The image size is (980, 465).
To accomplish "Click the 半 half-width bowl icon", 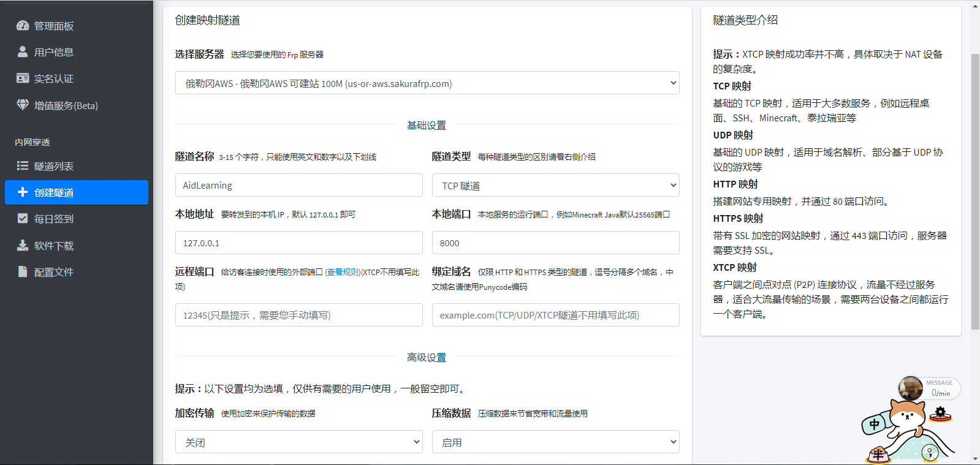I will click(x=878, y=454).
